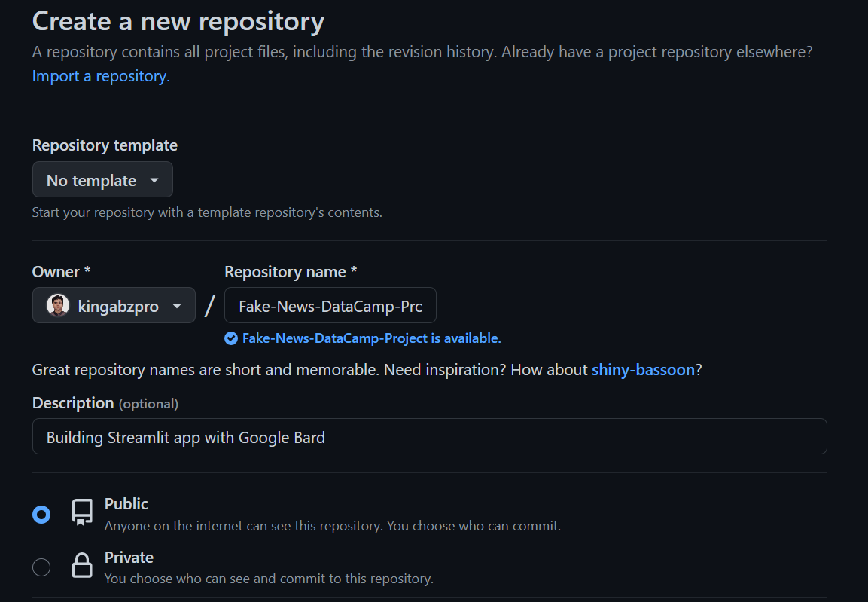Click the kingabzpro owner avatar

58,306
